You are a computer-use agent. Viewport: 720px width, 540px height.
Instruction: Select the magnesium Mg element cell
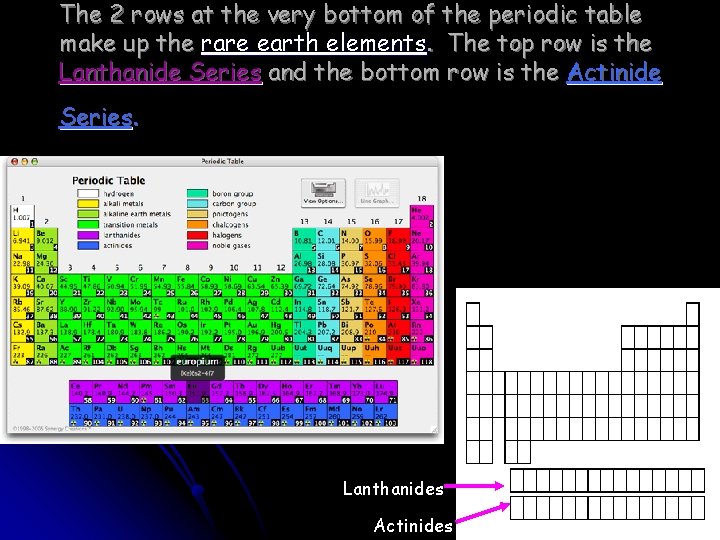point(46,262)
